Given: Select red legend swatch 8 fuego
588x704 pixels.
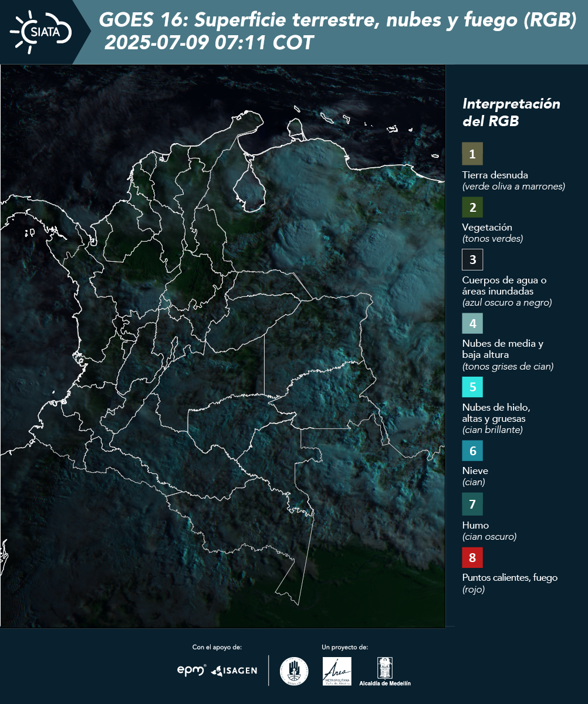Looking at the screenshot, I should (472, 557).
